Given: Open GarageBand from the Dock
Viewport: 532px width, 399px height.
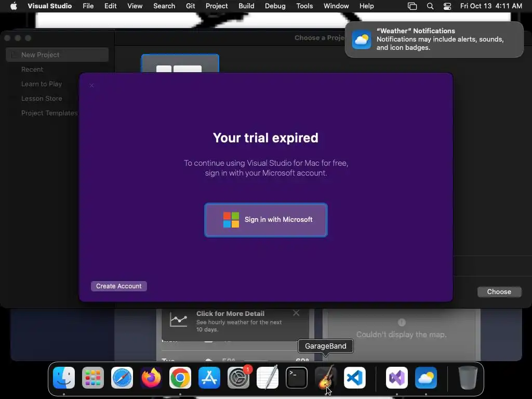Looking at the screenshot, I should pos(326,378).
